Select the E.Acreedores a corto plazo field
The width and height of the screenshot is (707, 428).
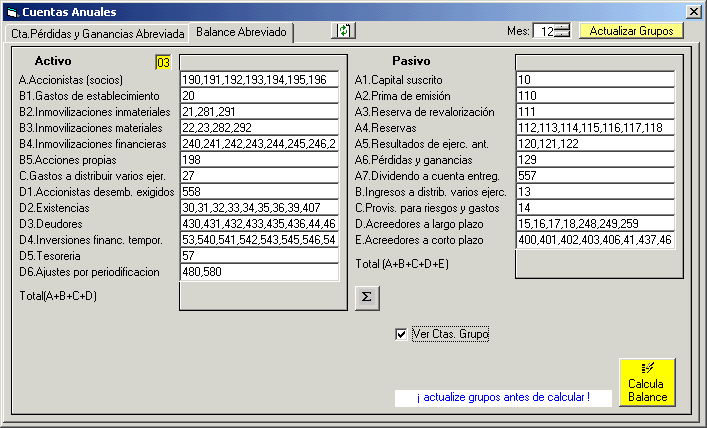pyautogui.click(x=595, y=241)
